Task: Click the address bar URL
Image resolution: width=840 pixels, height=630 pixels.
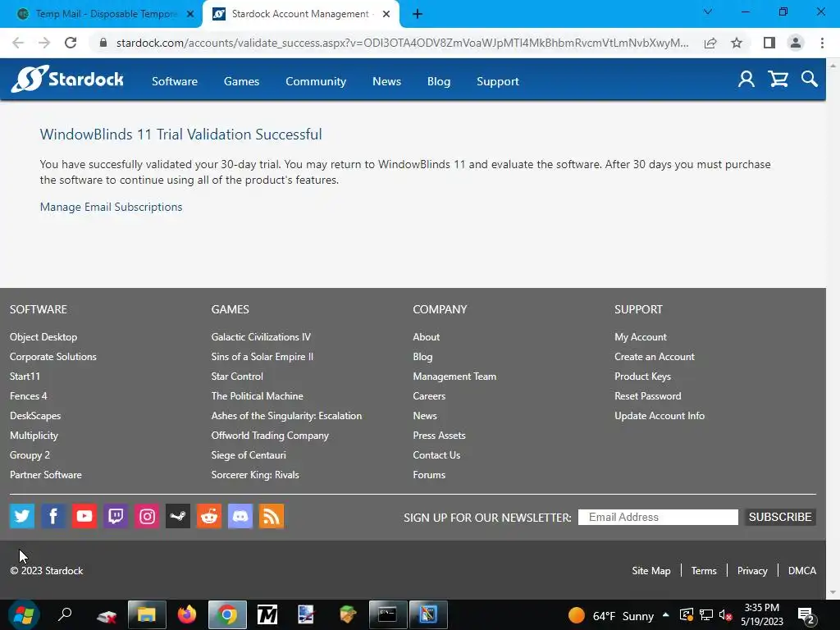Action: 402,43
